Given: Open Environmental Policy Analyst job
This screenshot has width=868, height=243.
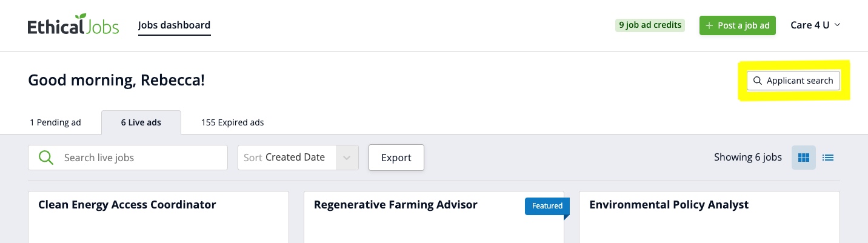Looking at the screenshot, I should click(x=669, y=205).
